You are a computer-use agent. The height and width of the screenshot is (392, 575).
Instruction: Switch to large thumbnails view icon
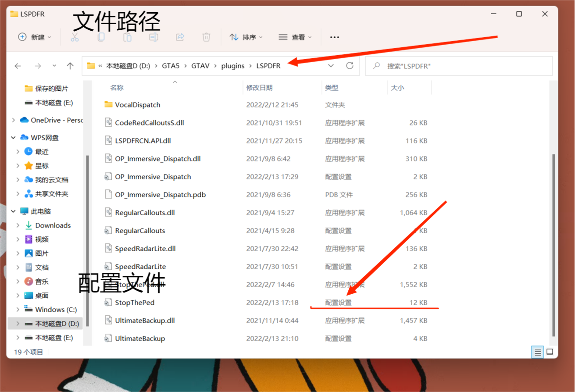[x=550, y=352]
